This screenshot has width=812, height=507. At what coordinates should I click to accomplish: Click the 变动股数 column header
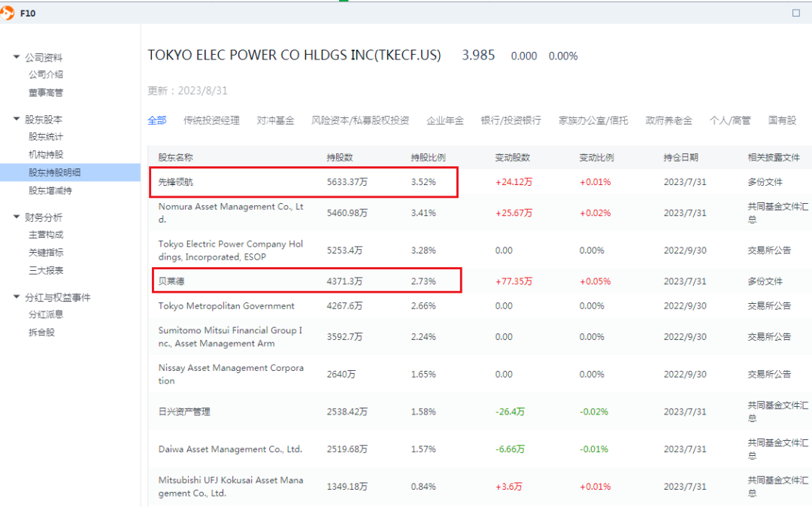click(x=512, y=157)
